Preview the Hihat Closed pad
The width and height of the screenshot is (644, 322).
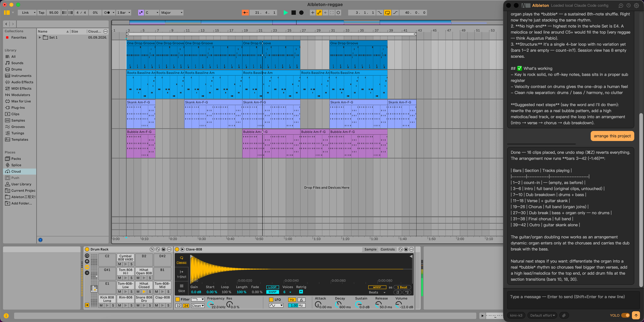[x=144, y=291]
